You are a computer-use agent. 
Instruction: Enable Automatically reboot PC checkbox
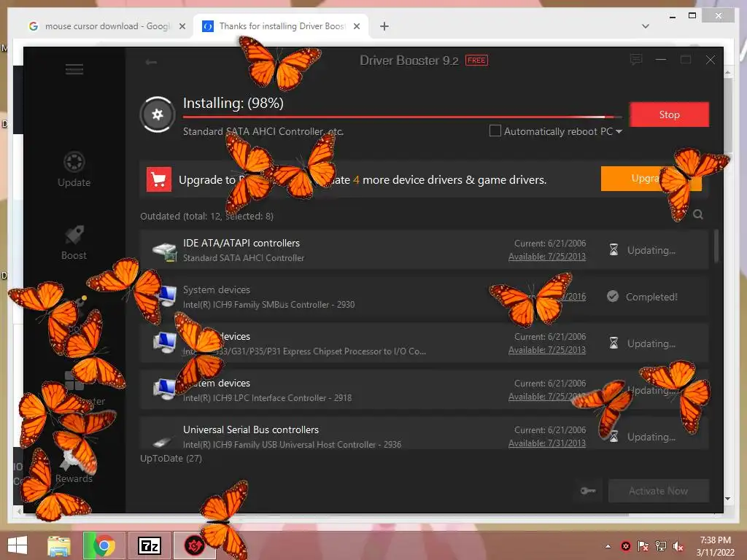495,131
